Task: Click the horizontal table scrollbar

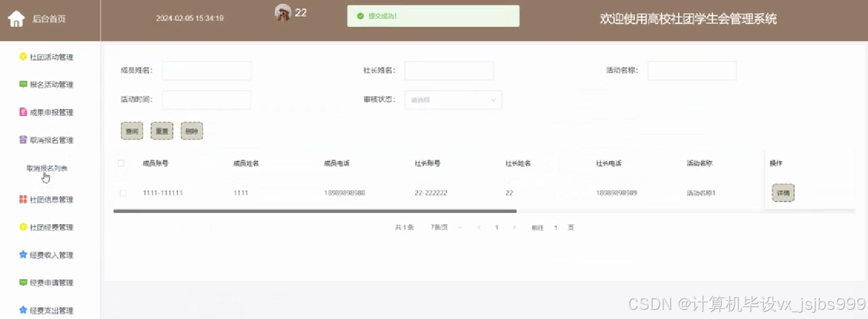Action: (x=315, y=211)
